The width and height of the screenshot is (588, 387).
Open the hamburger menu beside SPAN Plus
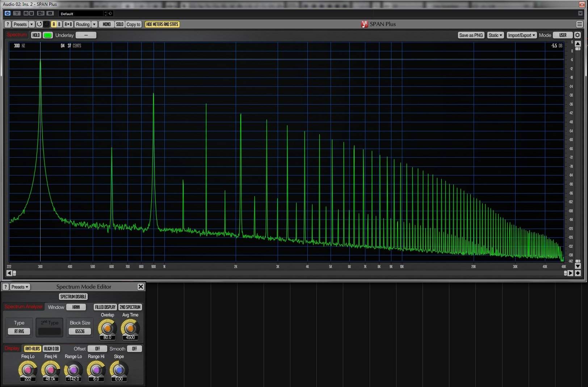579,24
